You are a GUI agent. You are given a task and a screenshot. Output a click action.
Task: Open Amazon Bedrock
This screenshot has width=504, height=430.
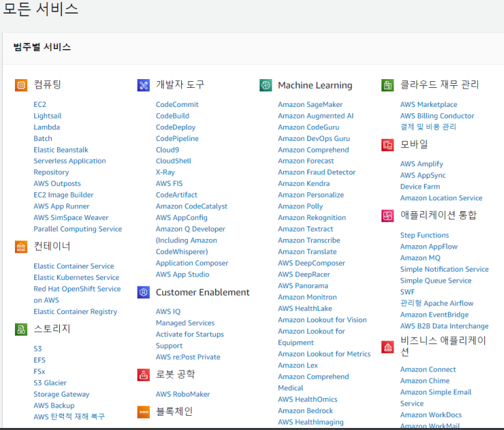pos(305,411)
